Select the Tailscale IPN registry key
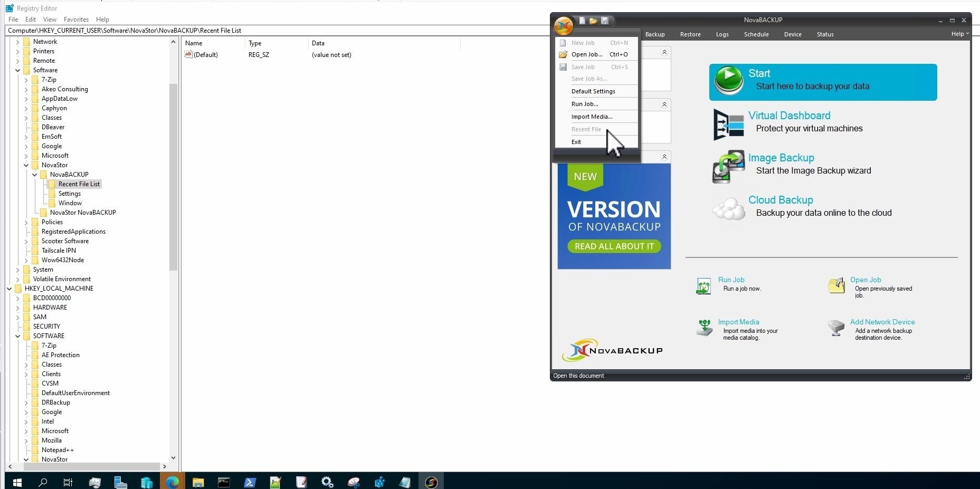The image size is (980, 489). click(59, 251)
